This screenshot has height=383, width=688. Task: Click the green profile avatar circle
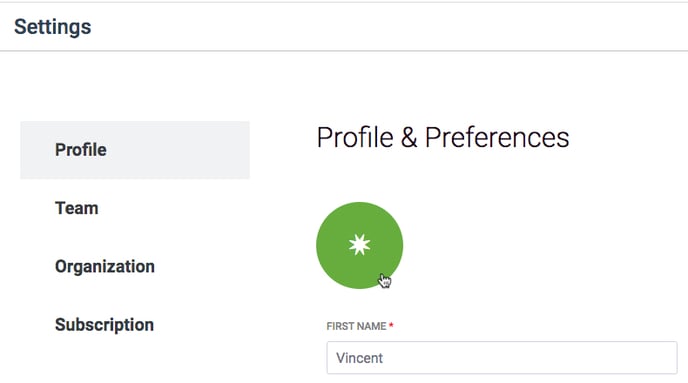tap(359, 245)
